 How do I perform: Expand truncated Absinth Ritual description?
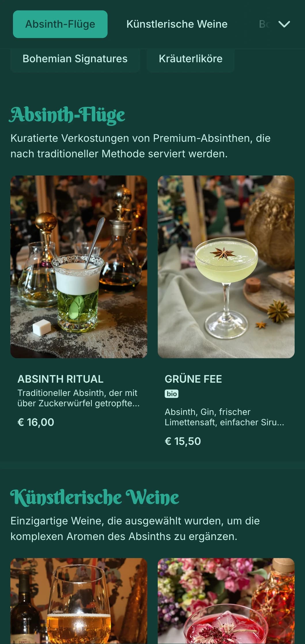pyautogui.click(x=78, y=398)
